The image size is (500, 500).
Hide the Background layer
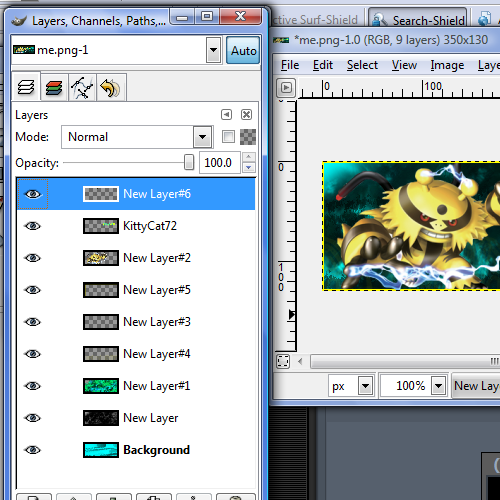click(33, 450)
